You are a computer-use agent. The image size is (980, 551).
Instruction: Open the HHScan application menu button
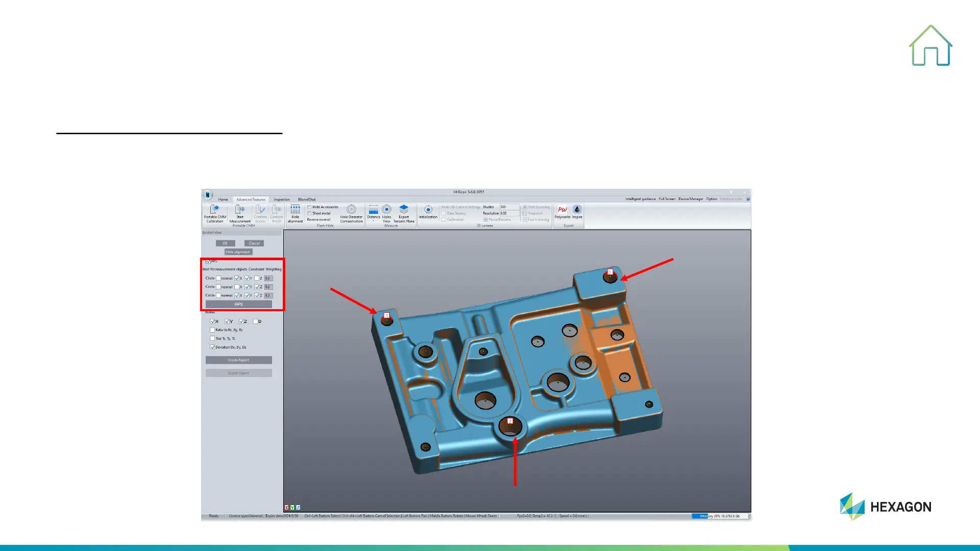207,195
